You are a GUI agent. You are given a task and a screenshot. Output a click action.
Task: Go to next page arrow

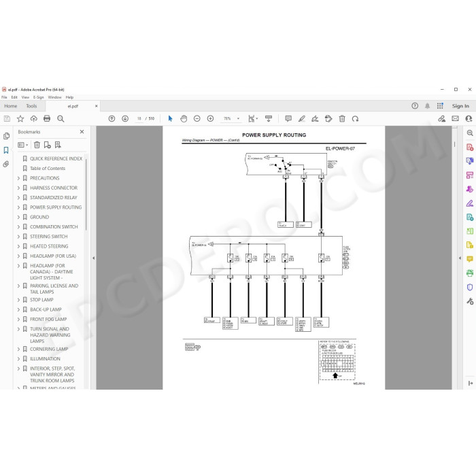tap(125, 119)
